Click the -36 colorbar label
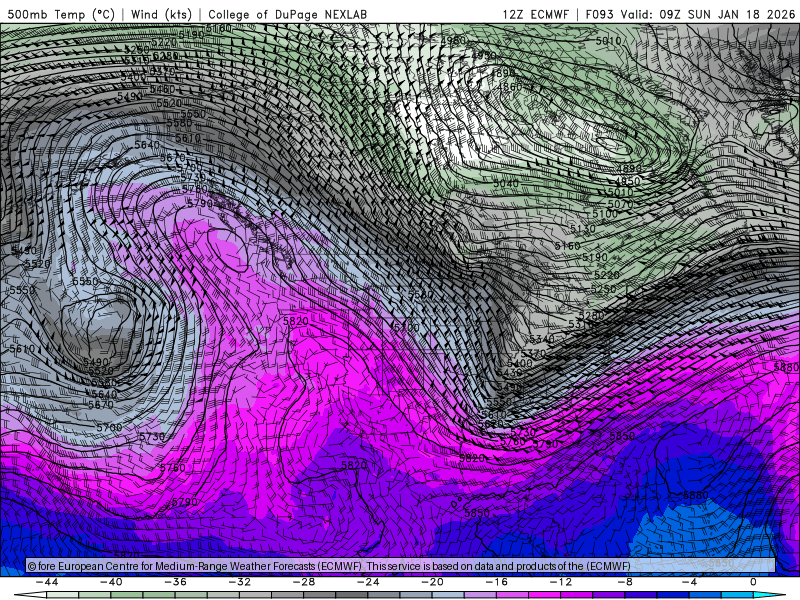The height and width of the screenshot is (600, 800). coord(175,582)
